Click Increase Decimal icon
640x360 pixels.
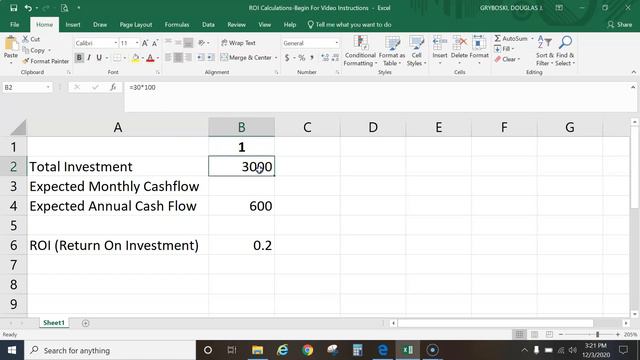coord(325,58)
